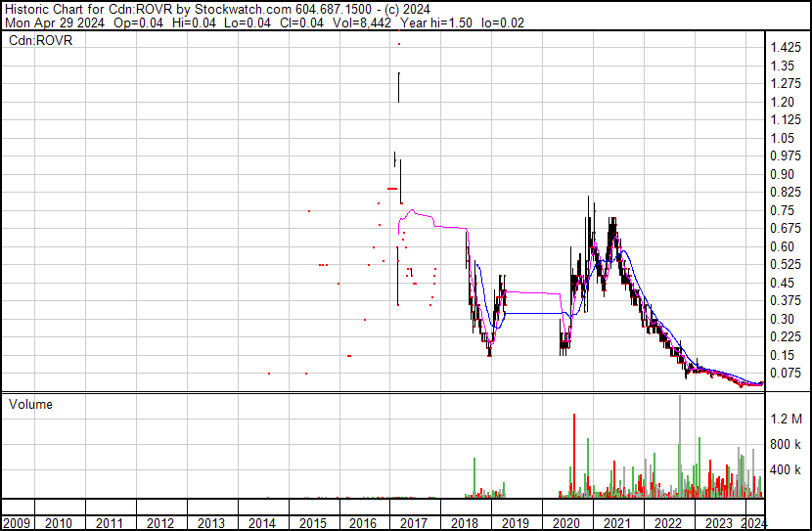Click the 2013 year label
The image size is (812, 531).
[x=210, y=523]
